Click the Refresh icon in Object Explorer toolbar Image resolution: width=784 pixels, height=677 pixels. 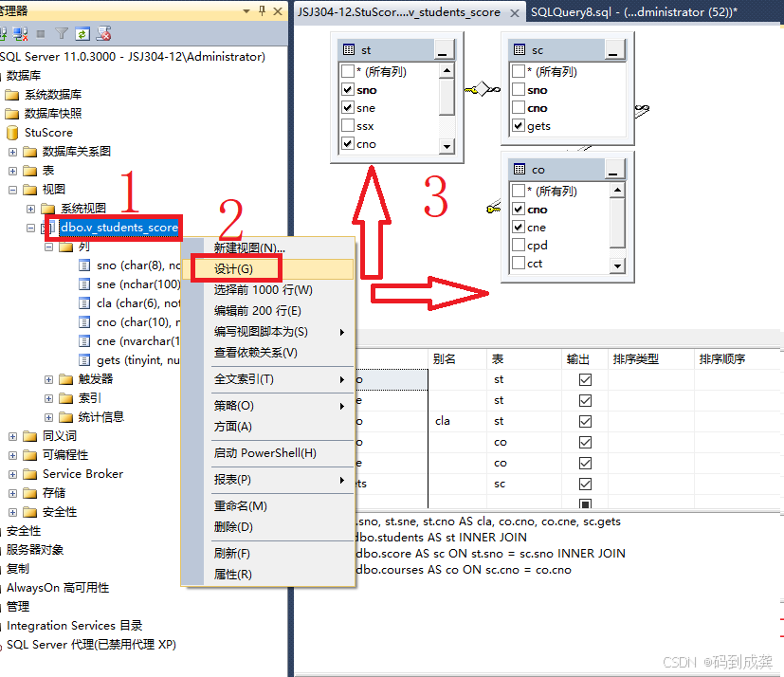tap(82, 33)
